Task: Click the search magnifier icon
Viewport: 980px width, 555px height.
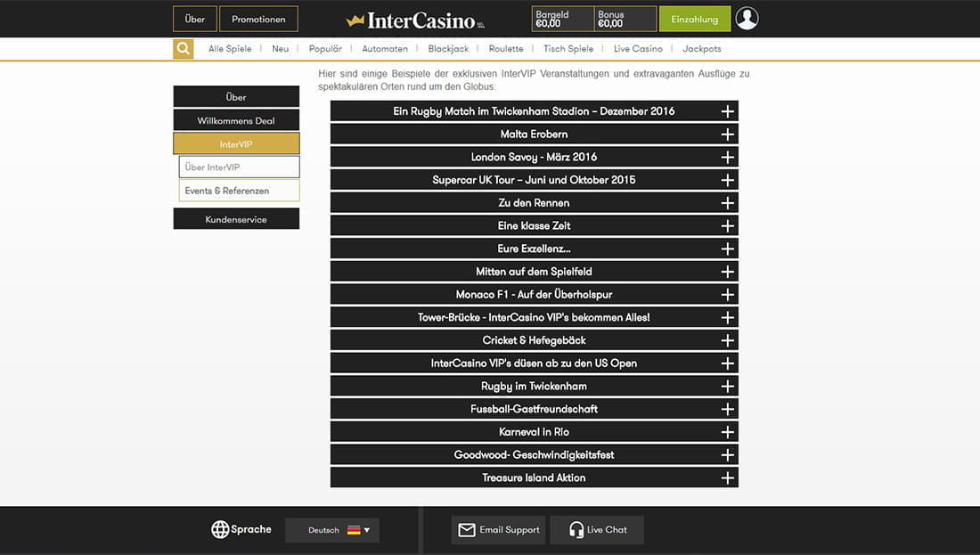Action: (x=184, y=49)
